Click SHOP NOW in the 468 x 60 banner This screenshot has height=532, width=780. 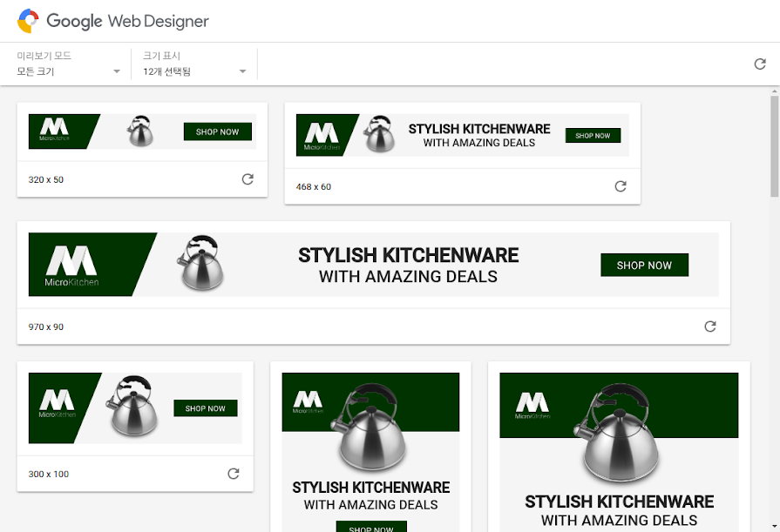pos(593,135)
